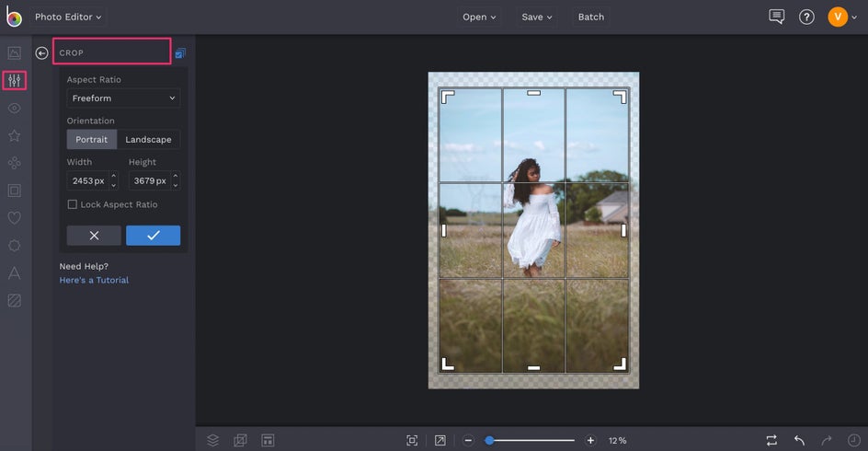Select the Edit sliders sidebar icon

pos(14,81)
